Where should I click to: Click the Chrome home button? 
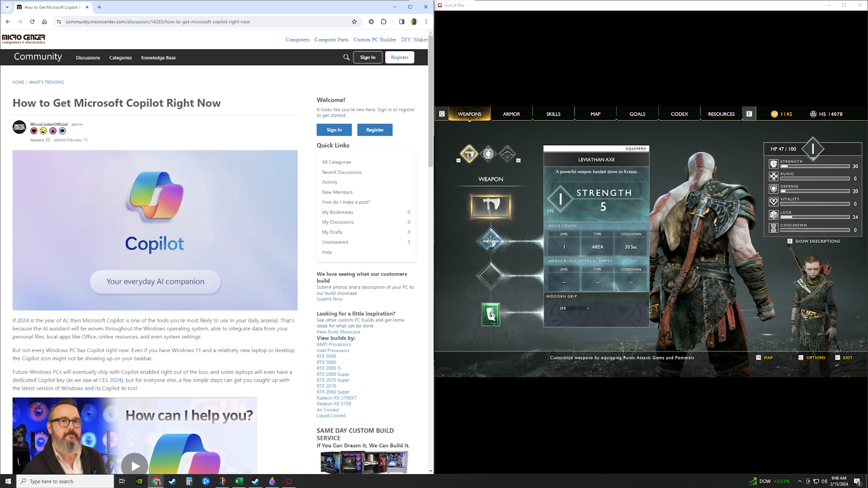44,22
